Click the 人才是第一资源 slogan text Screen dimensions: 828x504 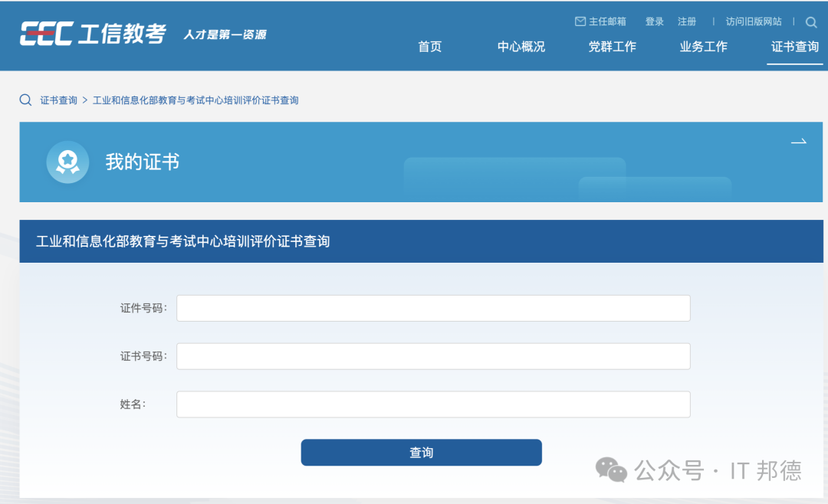tap(225, 34)
